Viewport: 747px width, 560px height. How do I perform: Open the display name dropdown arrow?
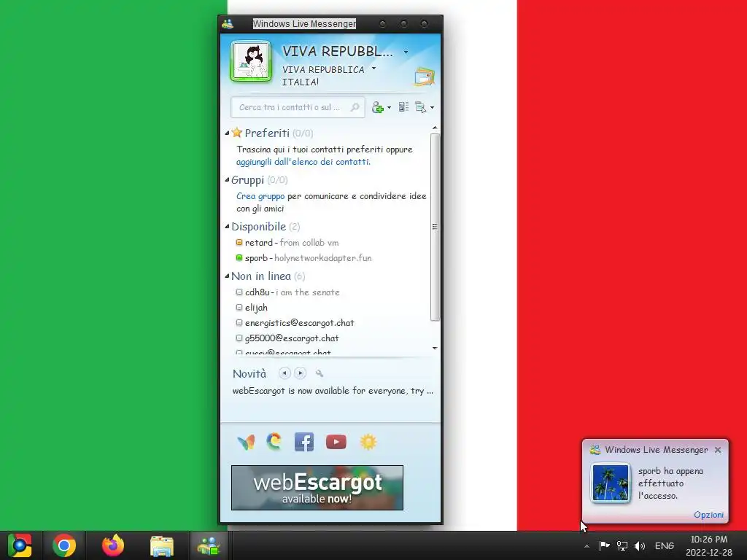coord(406,52)
